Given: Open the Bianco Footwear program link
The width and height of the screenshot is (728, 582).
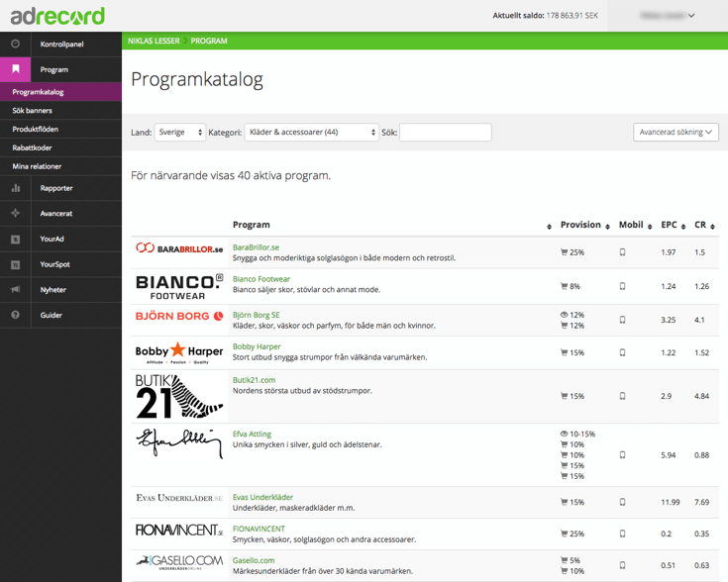Looking at the screenshot, I should pos(261,279).
